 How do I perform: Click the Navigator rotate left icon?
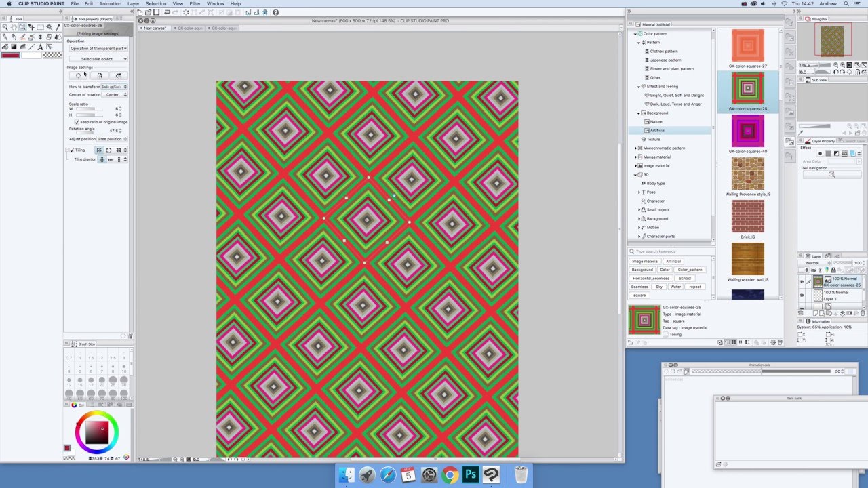click(835, 71)
